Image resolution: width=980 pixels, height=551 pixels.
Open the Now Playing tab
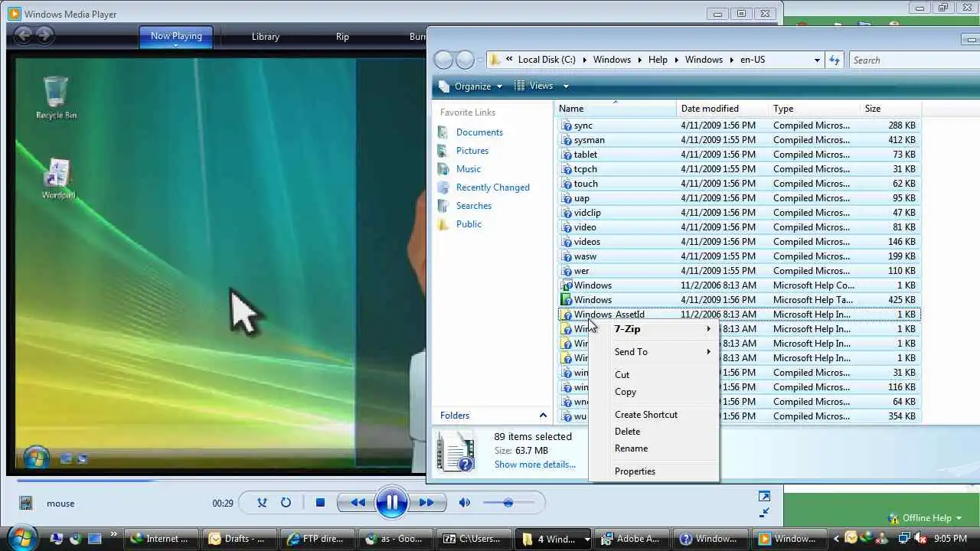(x=176, y=37)
